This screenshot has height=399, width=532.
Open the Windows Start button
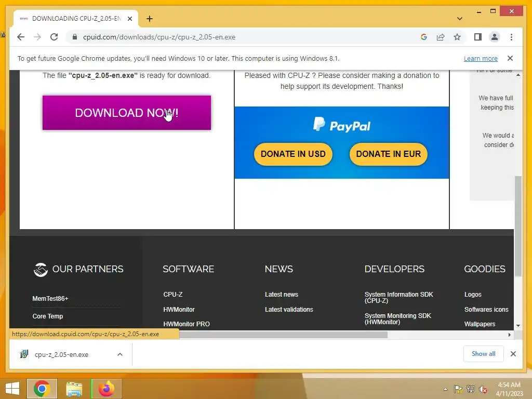click(12, 389)
